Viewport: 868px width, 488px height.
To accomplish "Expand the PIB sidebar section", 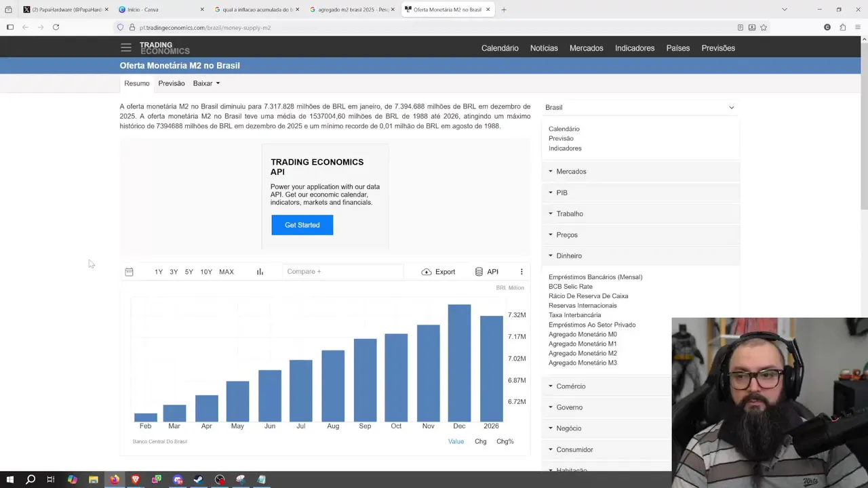I will pos(640,192).
